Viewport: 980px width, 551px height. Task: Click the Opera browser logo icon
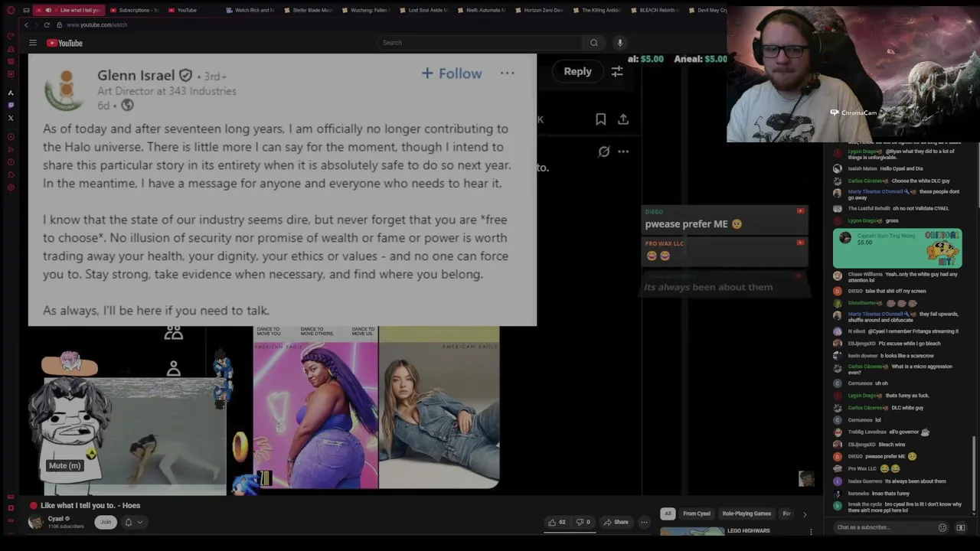[x=11, y=10]
